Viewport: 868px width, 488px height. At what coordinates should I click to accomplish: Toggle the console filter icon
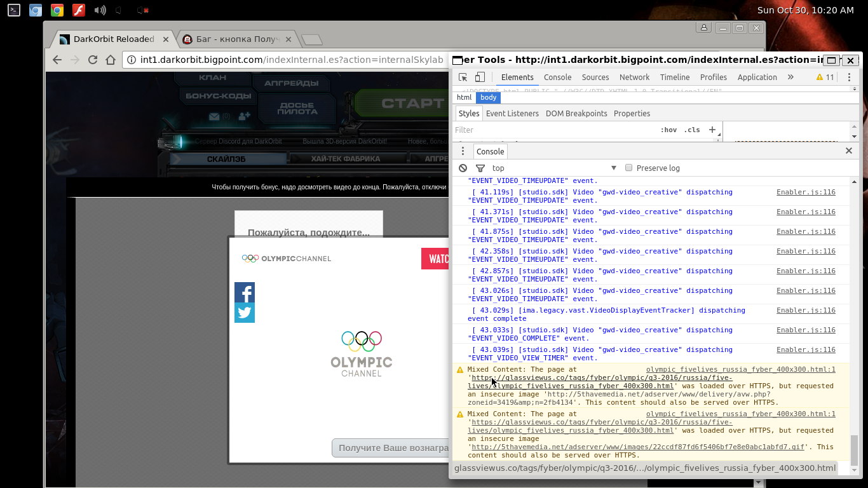(x=480, y=168)
